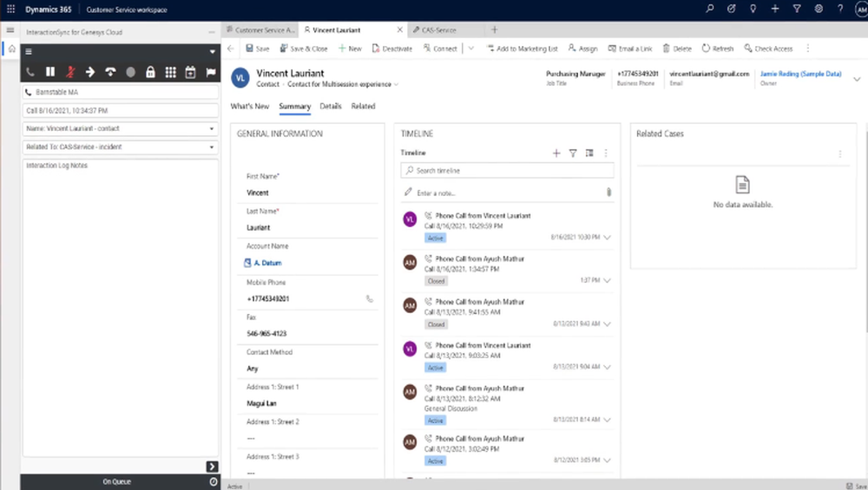The width and height of the screenshot is (868, 490).
Task: Switch to Customer Service A... tab
Action: pyautogui.click(x=260, y=29)
